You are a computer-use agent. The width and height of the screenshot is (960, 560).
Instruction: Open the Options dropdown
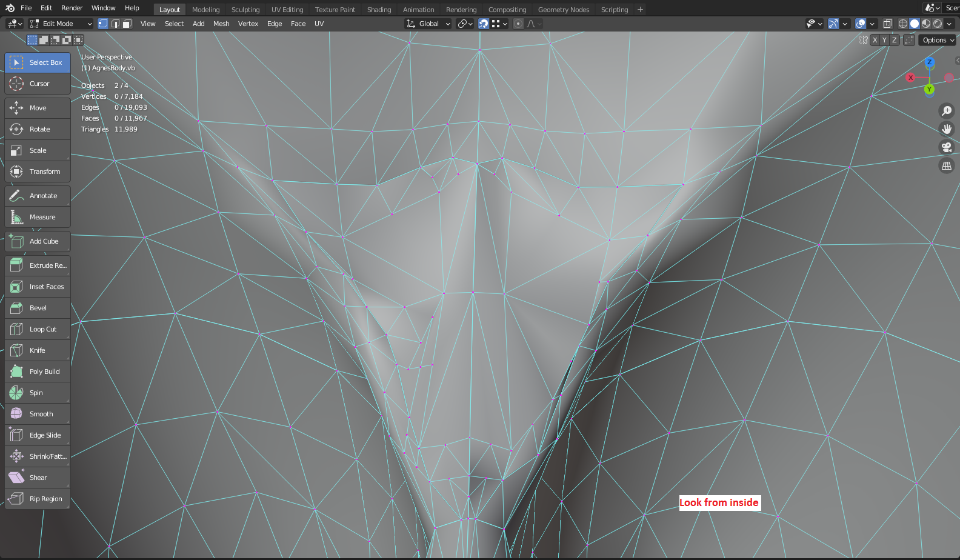point(938,40)
